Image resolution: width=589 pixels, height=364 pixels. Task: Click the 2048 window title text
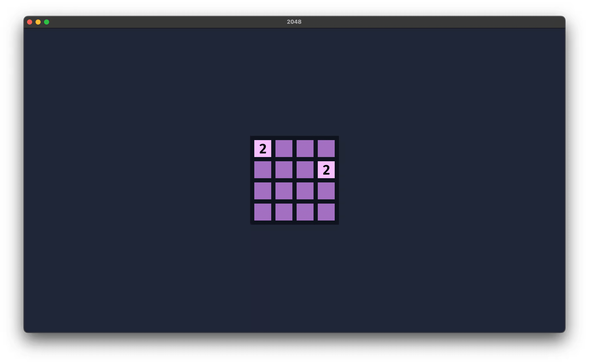294,22
